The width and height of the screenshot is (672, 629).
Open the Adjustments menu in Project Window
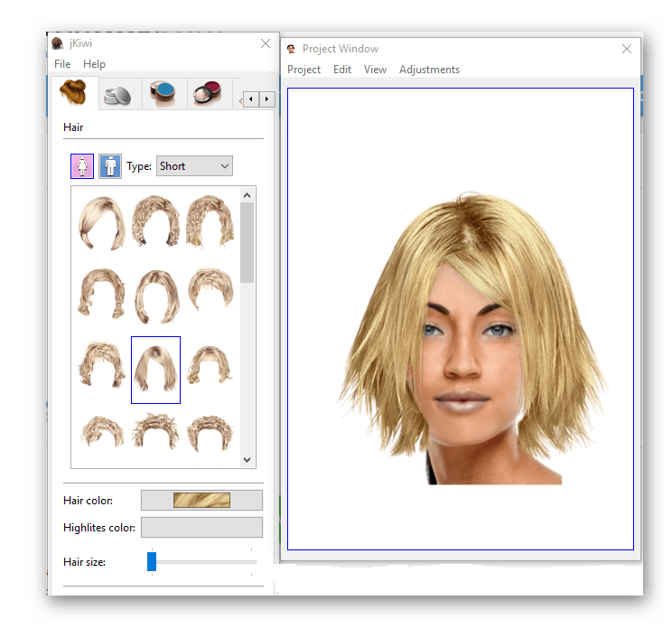click(x=429, y=70)
